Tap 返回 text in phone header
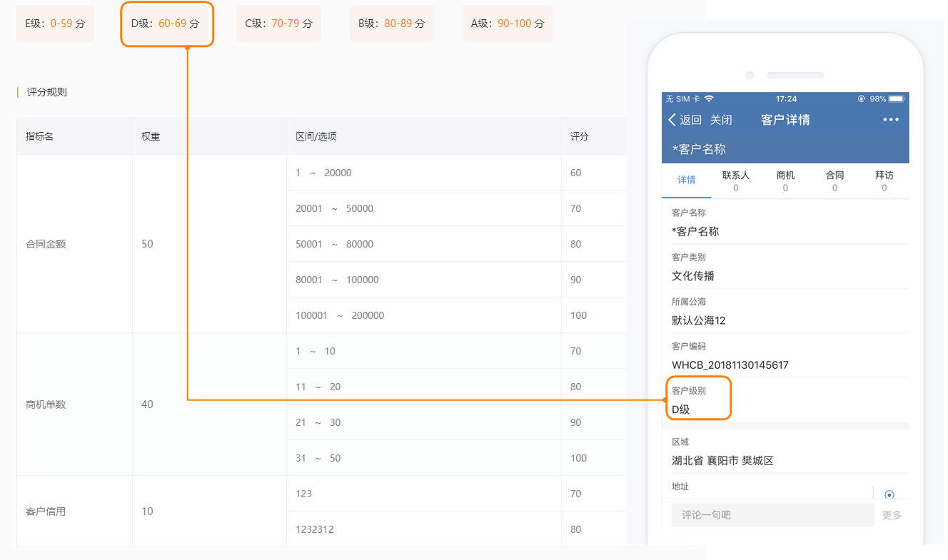Viewport: 948px width, 560px height. [x=690, y=120]
